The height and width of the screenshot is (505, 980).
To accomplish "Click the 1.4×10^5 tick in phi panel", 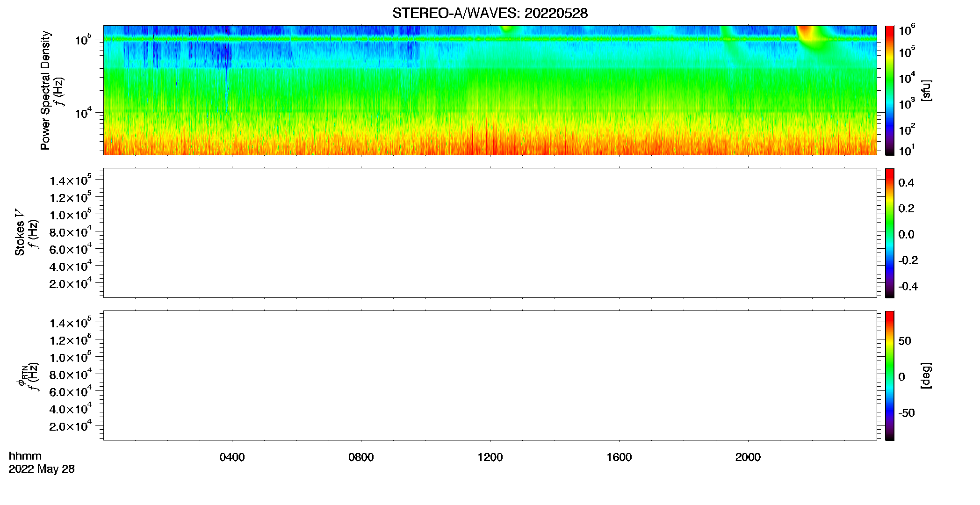I will pos(71,323).
